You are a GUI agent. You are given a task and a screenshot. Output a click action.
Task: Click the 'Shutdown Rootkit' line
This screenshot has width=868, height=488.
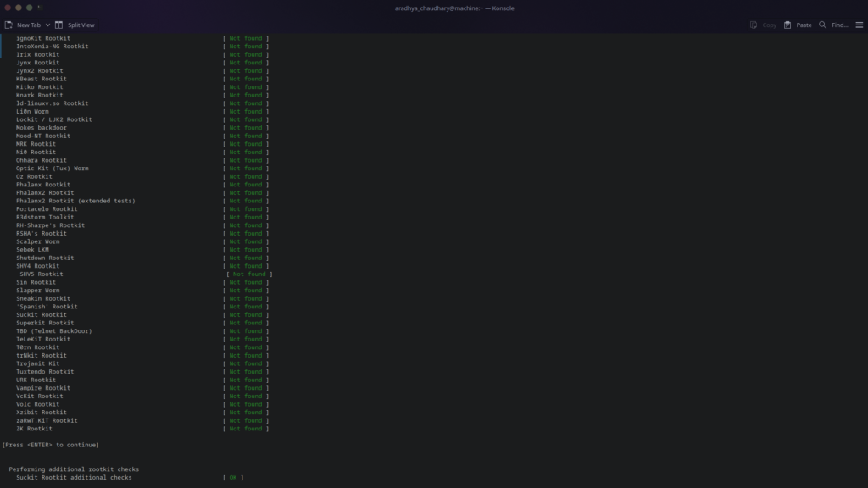coord(45,258)
